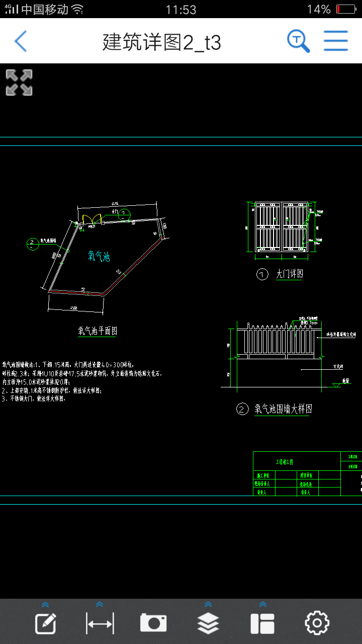Expand options above the layout tool
362x644 pixels.
(x=262, y=604)
